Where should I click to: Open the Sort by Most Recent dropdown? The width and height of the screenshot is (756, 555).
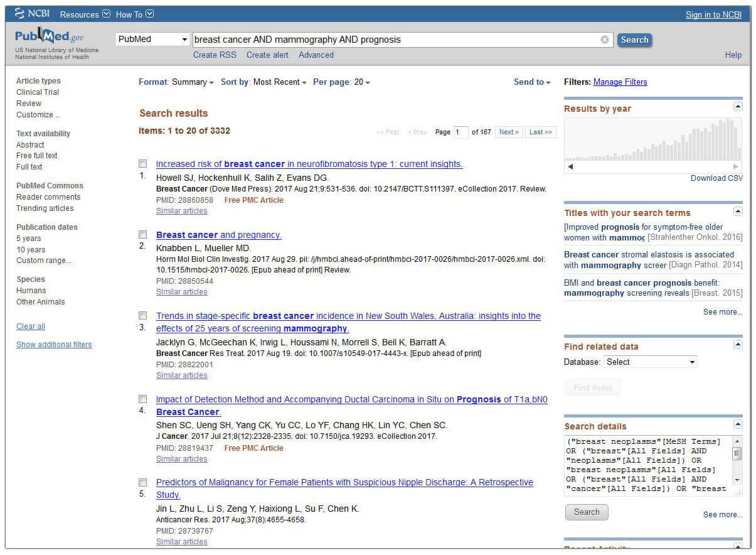click(264, 82)
